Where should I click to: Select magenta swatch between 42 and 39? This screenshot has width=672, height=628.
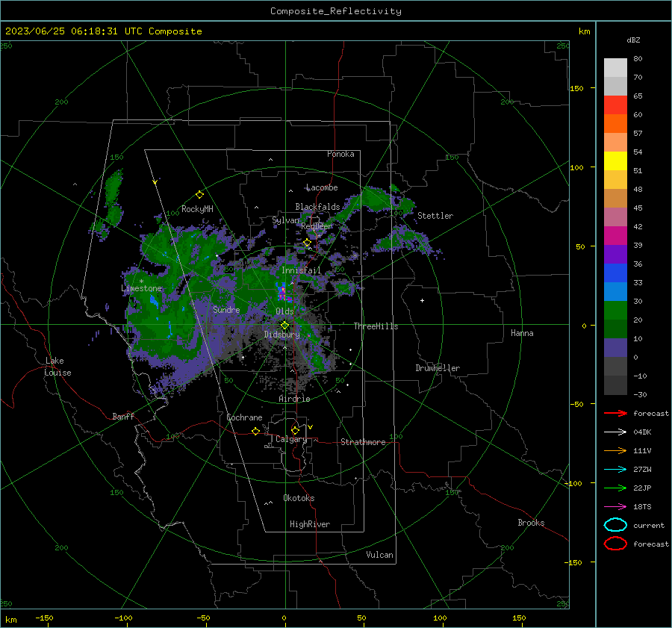pos(615,235)
